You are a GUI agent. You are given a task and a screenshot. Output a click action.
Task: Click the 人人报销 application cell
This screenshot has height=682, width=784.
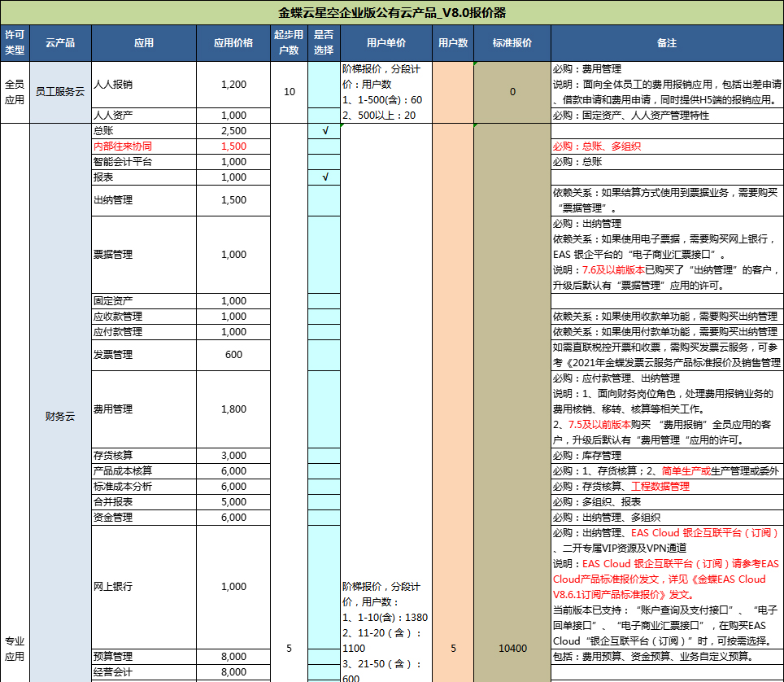click(144, 85)
